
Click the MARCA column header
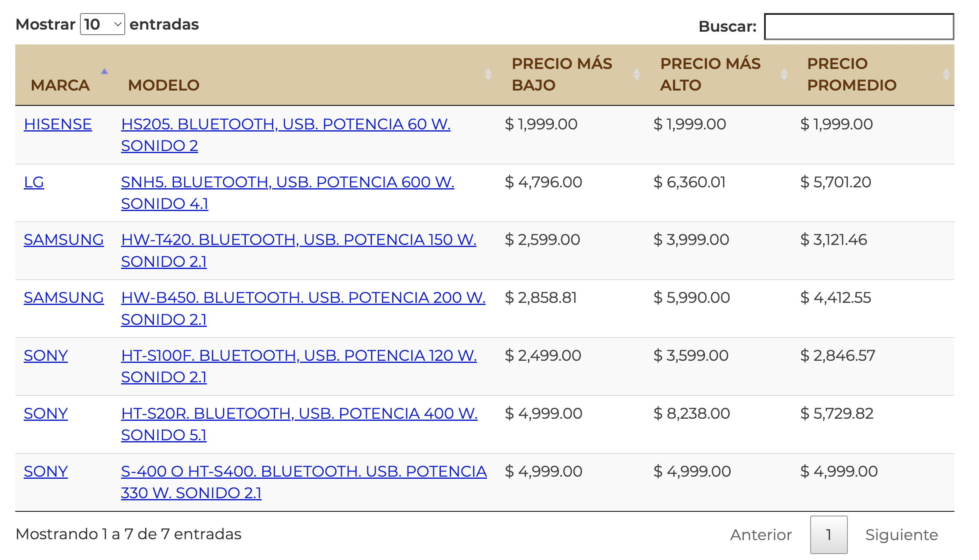click(x=60, y=85)
